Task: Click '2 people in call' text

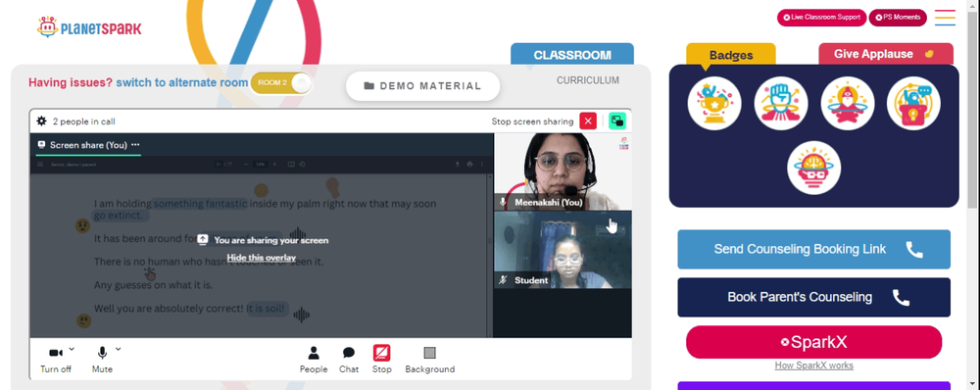Action: coord(83,122)
